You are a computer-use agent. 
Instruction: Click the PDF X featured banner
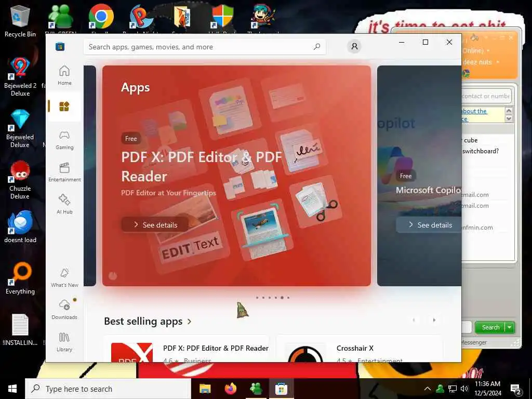point(236,176)
